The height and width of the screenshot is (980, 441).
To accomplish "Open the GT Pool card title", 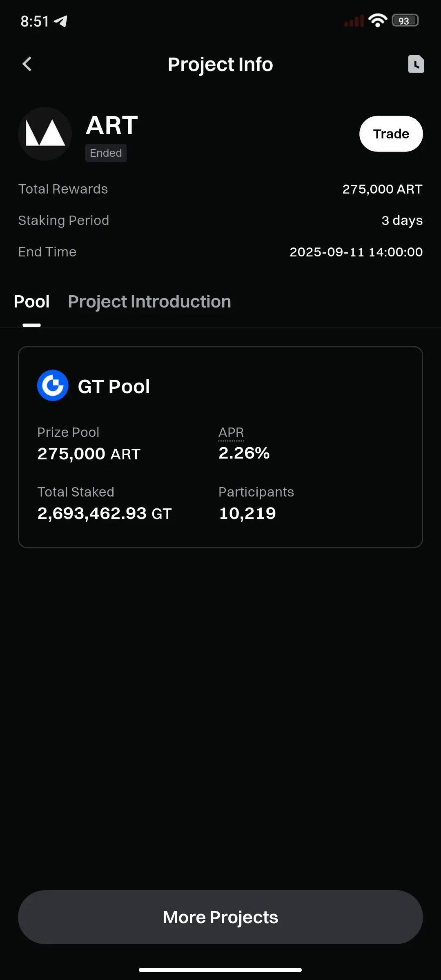I will 114,386.
